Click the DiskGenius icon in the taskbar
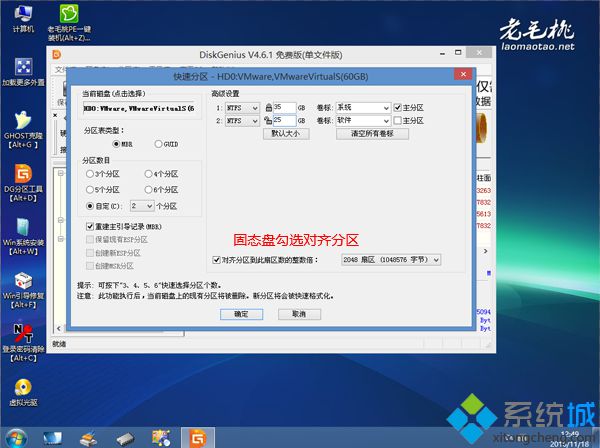Viewport: 600px width, 448px height. click(198, 438)
